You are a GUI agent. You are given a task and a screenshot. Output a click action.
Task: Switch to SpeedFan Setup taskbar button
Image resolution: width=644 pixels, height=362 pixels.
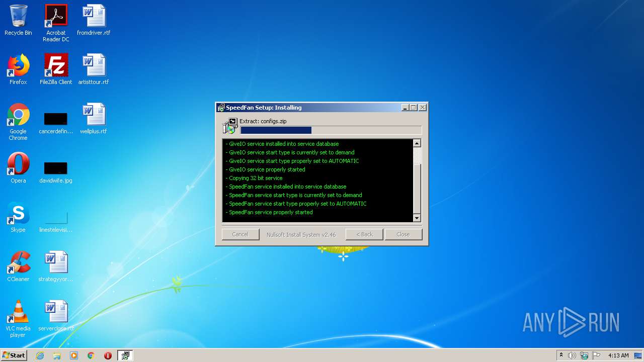[125, 355]
